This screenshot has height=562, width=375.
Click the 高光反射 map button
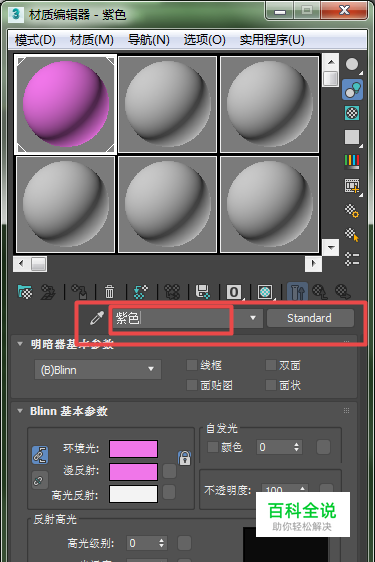coord(169,492)
